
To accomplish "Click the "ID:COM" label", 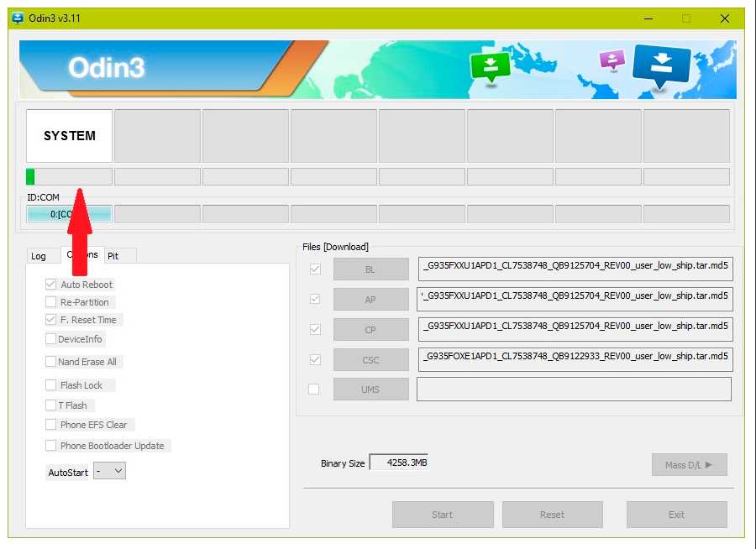I will (44, 197).
